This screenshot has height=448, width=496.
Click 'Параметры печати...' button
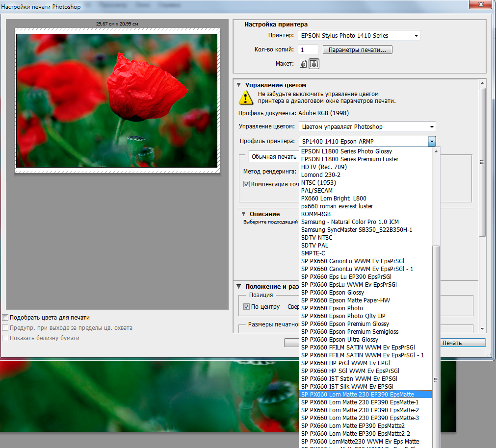click(358, 50)
